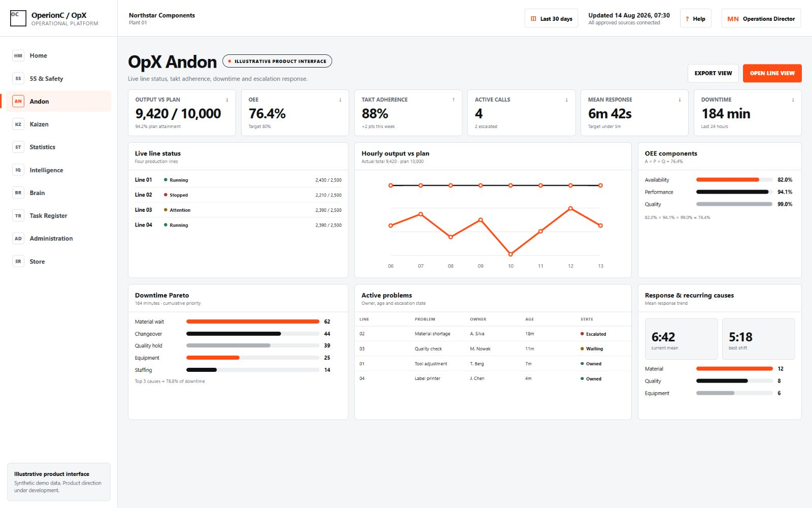Open Home via the HM icon
812x508 pixels.
coord(18,56)
